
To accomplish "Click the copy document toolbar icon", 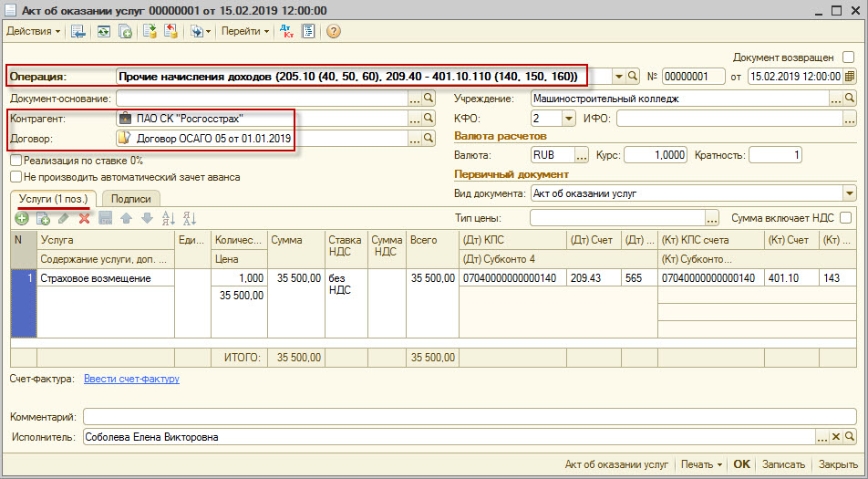I will tap(125, 32).
